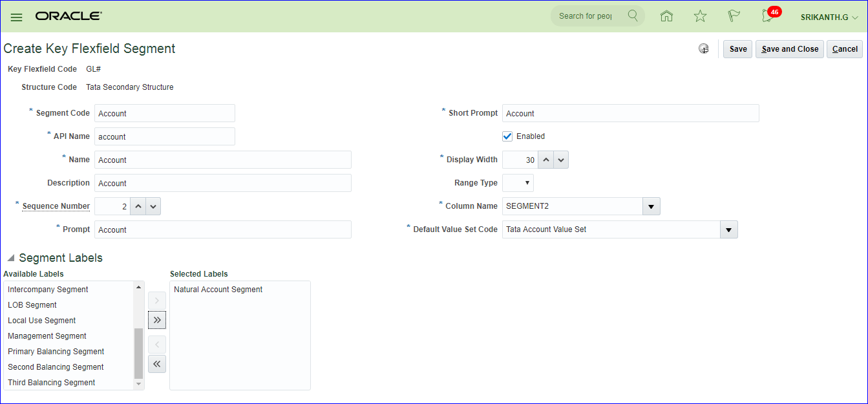Open the SRIKANTH.G user menu
Image resolution: width=868 pixels, height=404 pixels.
pyautogui.click(x=829, y=17)
